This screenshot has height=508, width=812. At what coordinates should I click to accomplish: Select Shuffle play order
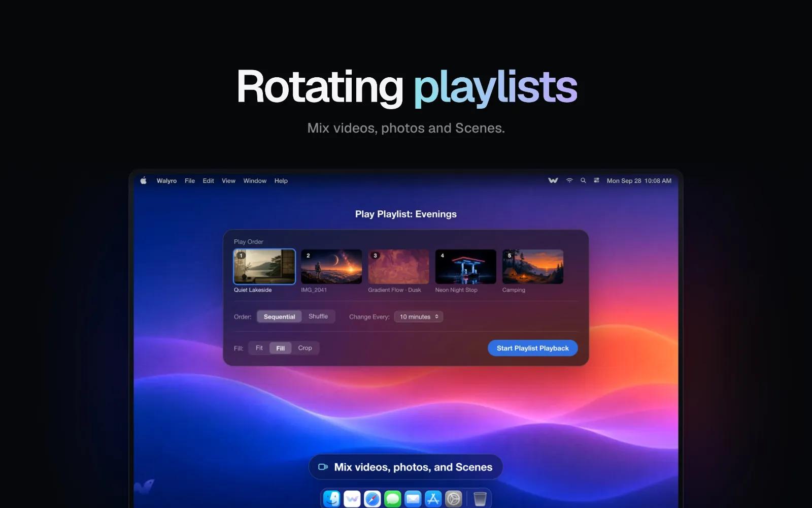click(x=318, y=316)
